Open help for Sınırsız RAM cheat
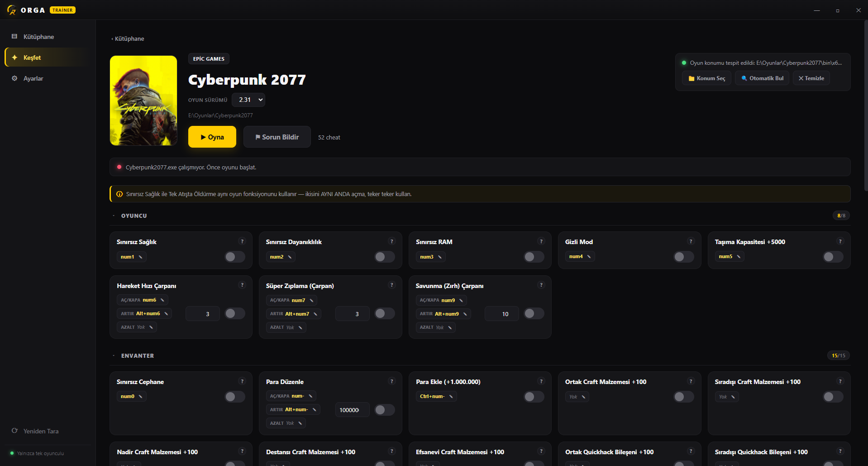Image resolution: width=868 pixels, height=466 pixels. coord(541,241)
